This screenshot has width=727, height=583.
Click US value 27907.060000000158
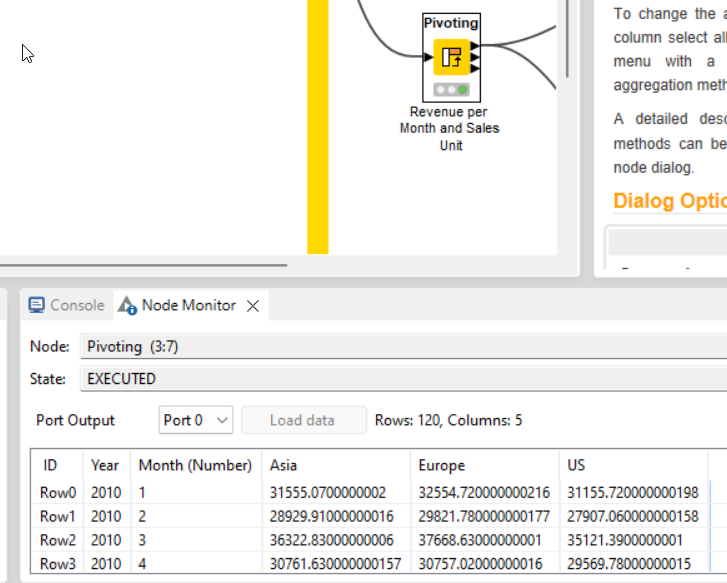pos(633,516)
